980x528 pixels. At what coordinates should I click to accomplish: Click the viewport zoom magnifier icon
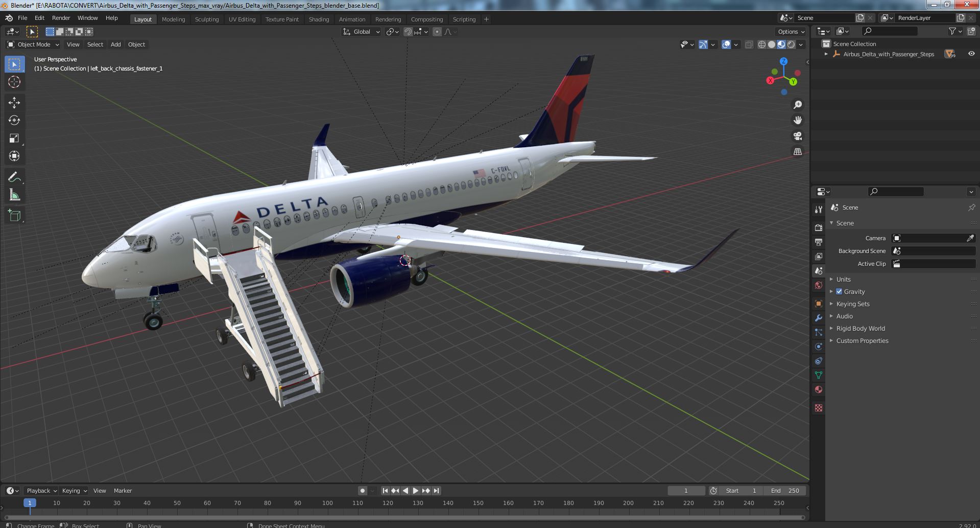pyautogui.click(x=797, y=105)
